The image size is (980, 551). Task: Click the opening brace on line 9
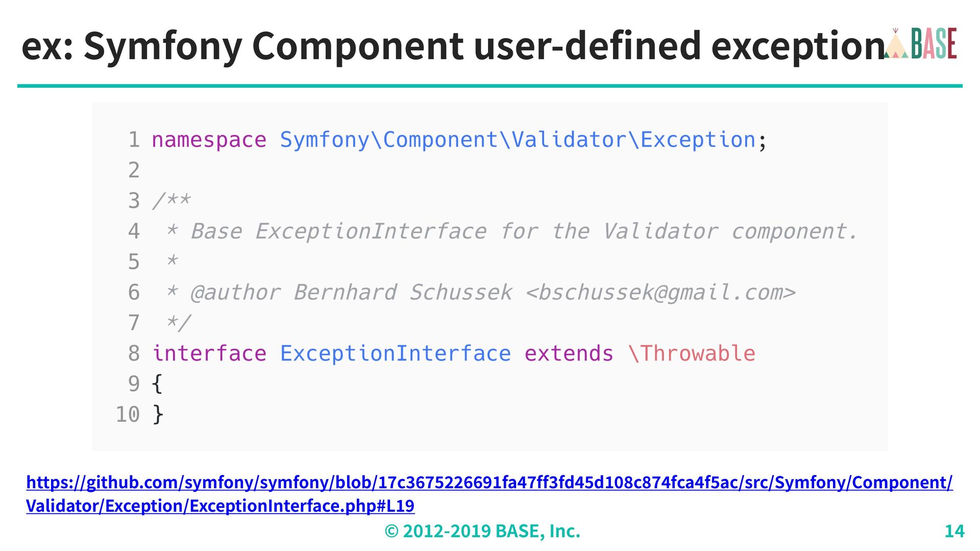(158, 384)
